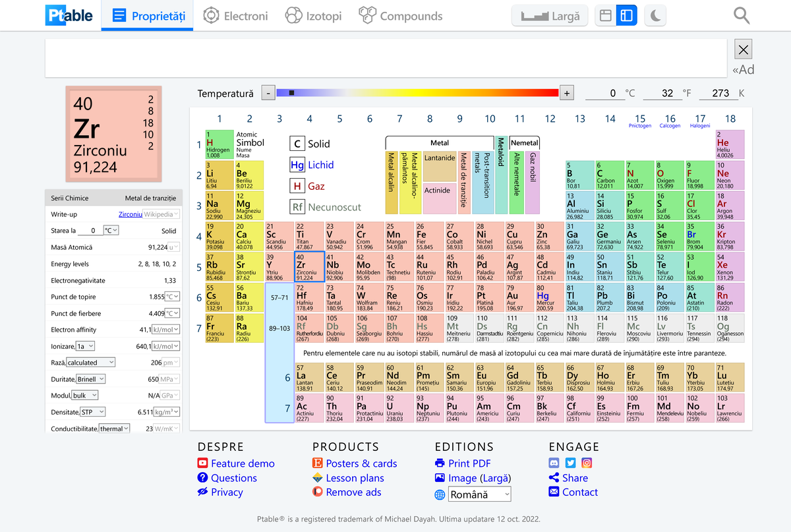Open the Izotopi tab
Viewport: 791px width, 532px height.
coord(313,15)
